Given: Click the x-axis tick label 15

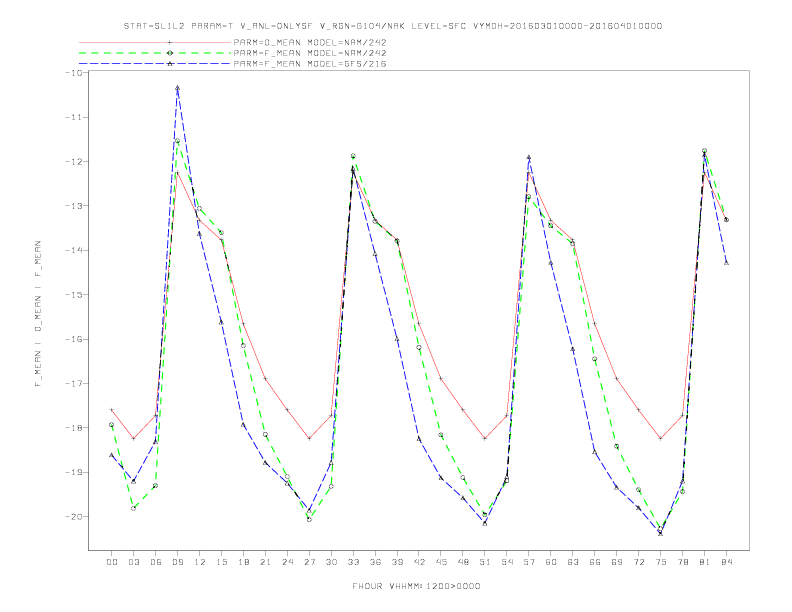Looking at the screenshot, I should pos(221,562).
